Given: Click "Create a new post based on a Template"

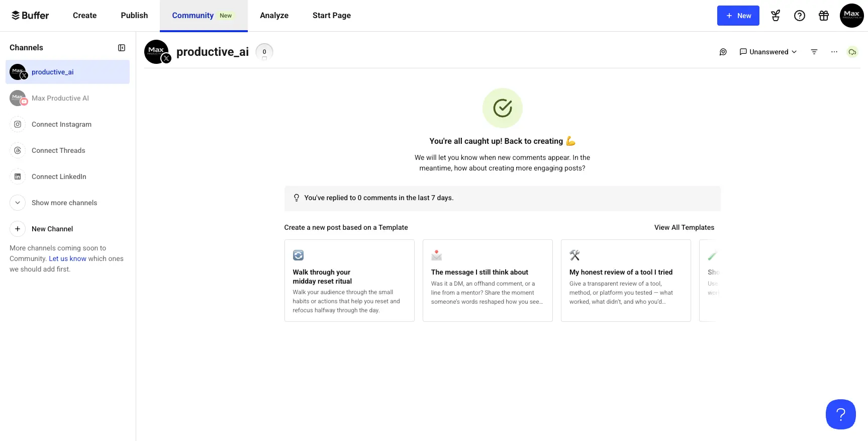Looking at the screenshot, I should (346, 227).
